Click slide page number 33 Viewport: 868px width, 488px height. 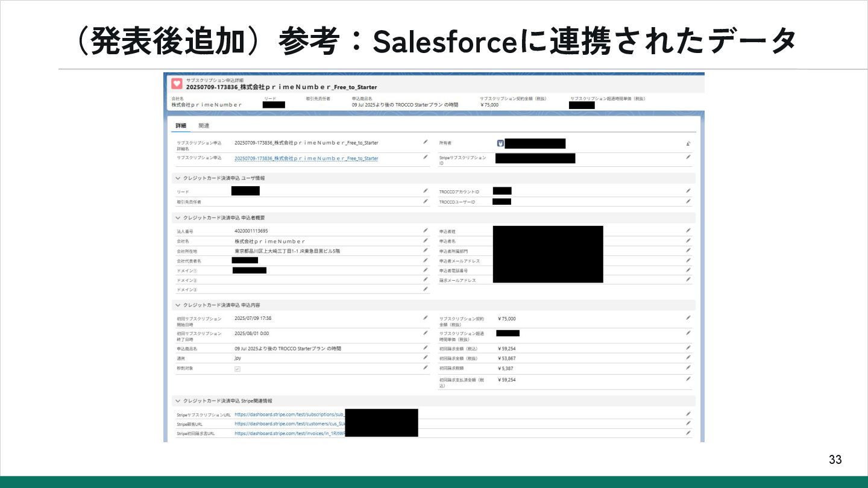point(835,460)
